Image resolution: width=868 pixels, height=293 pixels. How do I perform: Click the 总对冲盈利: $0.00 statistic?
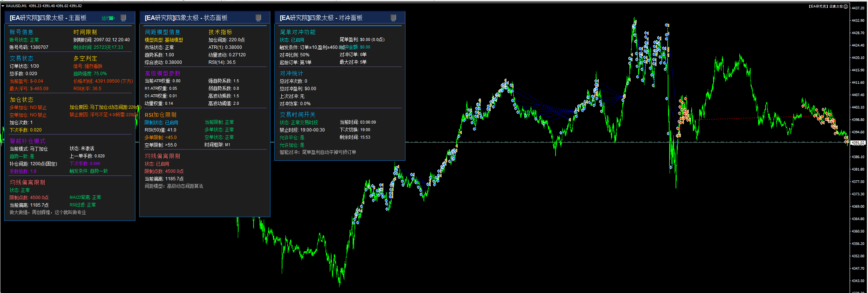click(298, 89)
